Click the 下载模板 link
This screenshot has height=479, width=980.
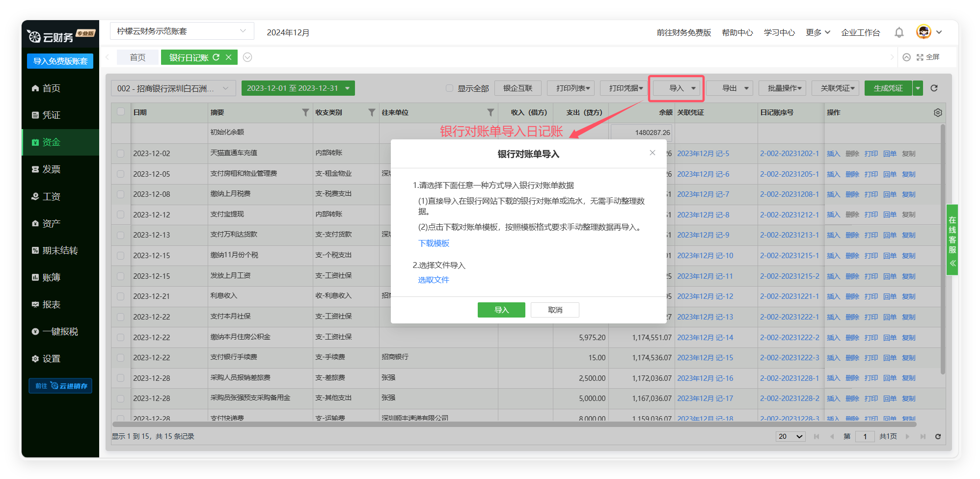434,243
